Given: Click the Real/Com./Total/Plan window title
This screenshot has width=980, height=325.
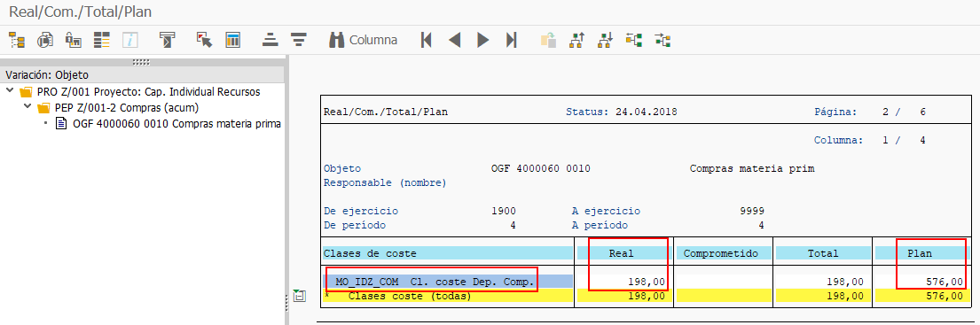Looking at the screenshot, I should pos(80,12).
